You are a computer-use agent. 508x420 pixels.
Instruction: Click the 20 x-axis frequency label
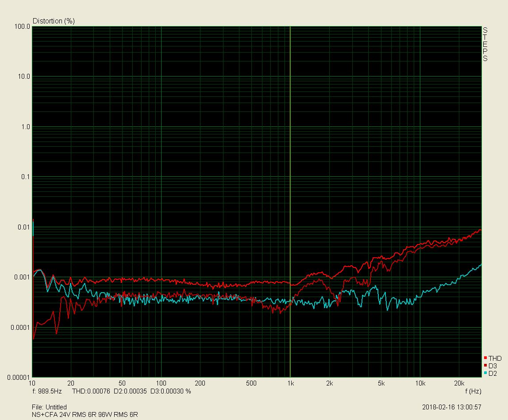[x=71, y=383]
